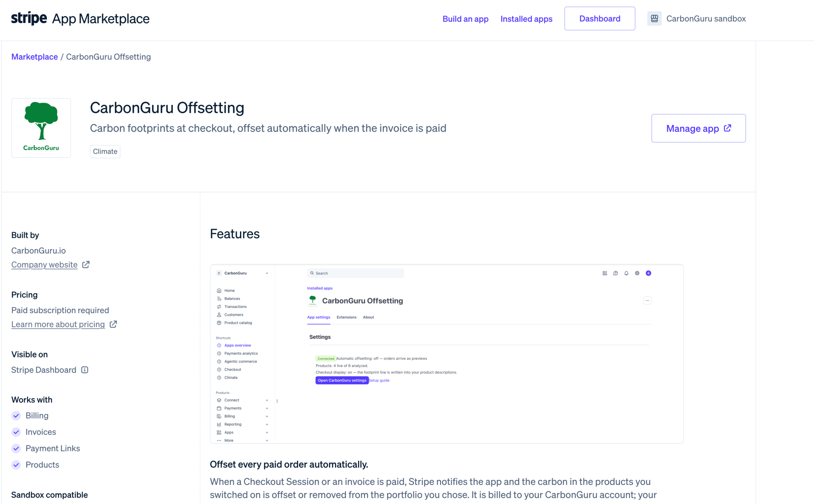Click the Products checkmark icon
Image resolution: width=814 pixels, height=504 pixels.
pyautogui.click(x=16, y=465)
